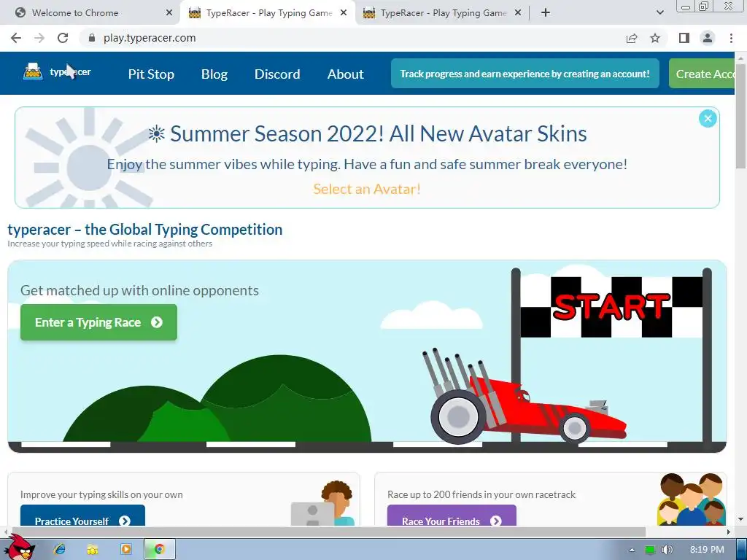Click the Chrome forward arrow
Viewport: 747px width, 560px height.
39,38
